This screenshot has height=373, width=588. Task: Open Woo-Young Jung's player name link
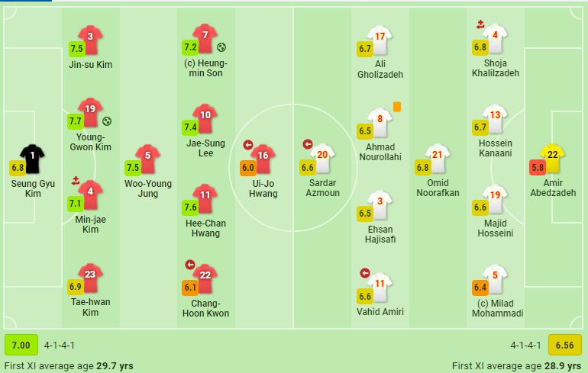click(x=148, y=188)
